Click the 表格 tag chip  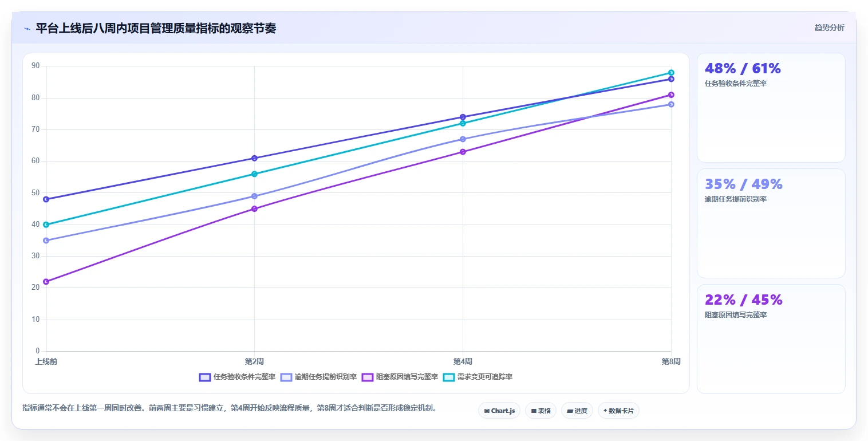pos(540,411)
